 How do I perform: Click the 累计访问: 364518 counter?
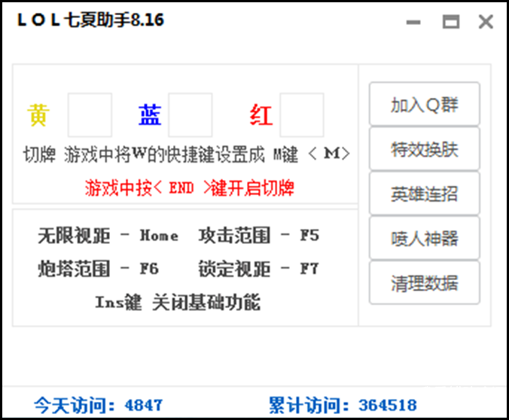click(343, 405)
